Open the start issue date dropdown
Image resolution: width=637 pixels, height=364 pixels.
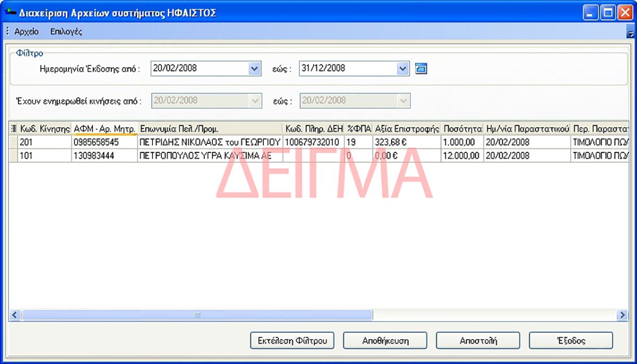[x=255, y=68]
